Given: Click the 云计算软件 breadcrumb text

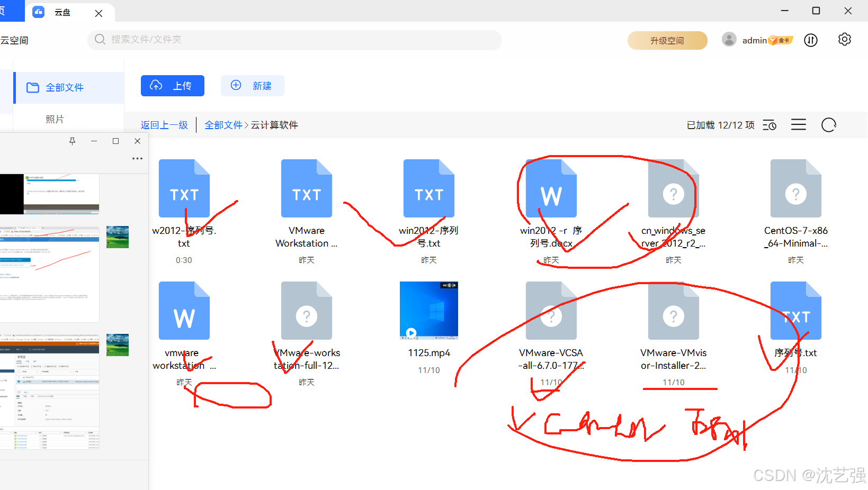Looking at the screenshot, I should coord(274,125).
